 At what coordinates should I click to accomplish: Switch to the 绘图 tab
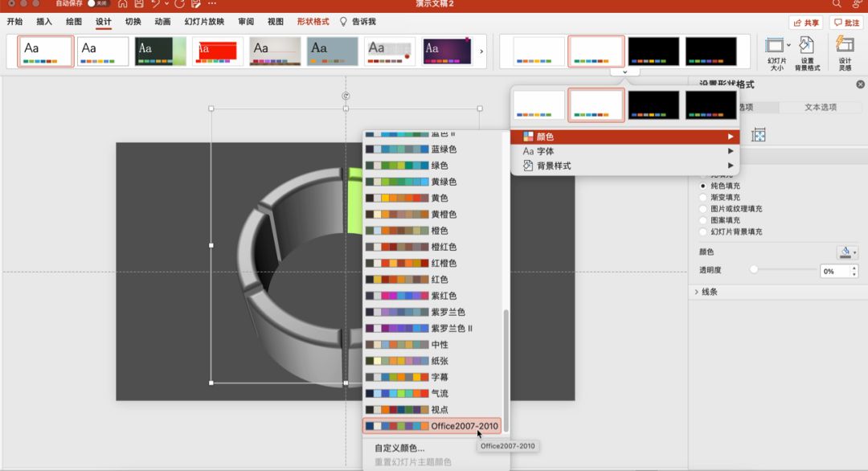[x=74, y=22]
